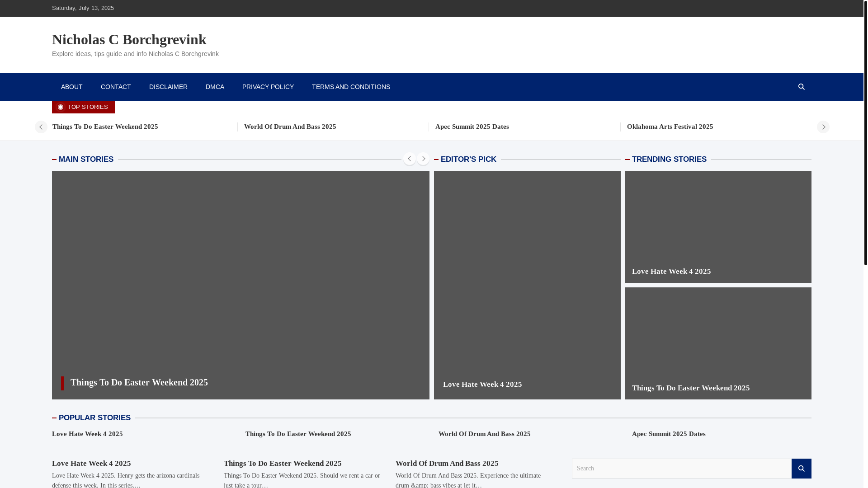Click the Nicholas C Borchgrevink site title
The width and height of the screenshot is (868, 488).
129,39
